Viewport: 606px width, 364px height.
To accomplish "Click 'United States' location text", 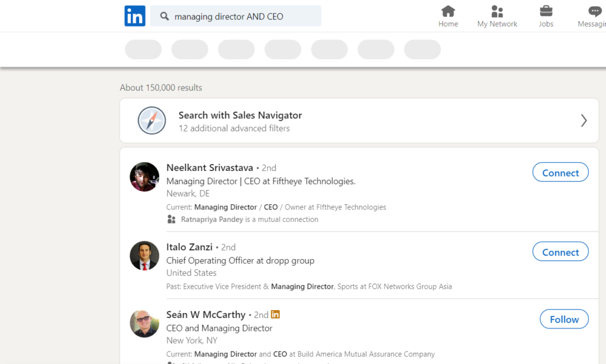I will click(191, 273).
